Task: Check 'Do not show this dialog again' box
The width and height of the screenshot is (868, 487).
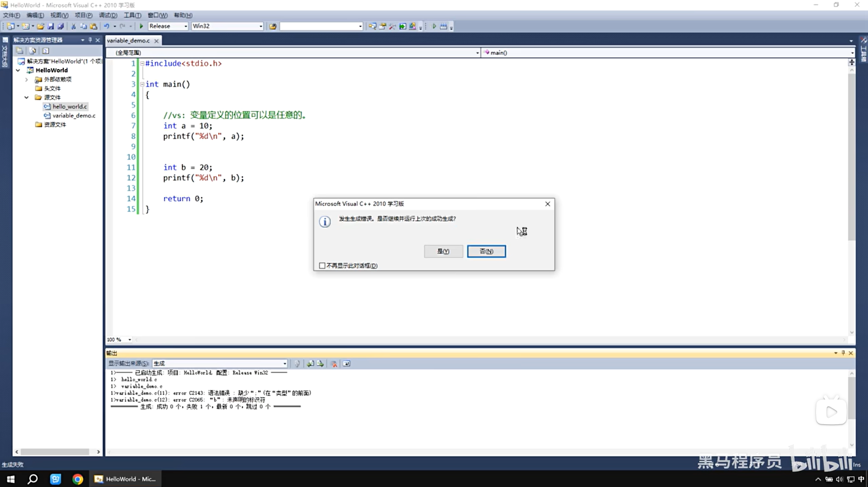Action: pos(322,265)
